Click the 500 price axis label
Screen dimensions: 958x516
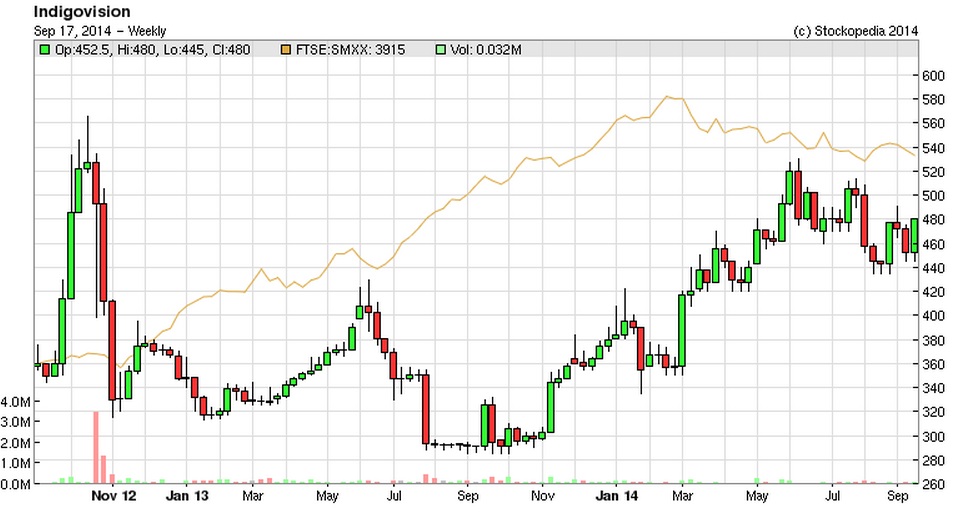pos(933,196)
